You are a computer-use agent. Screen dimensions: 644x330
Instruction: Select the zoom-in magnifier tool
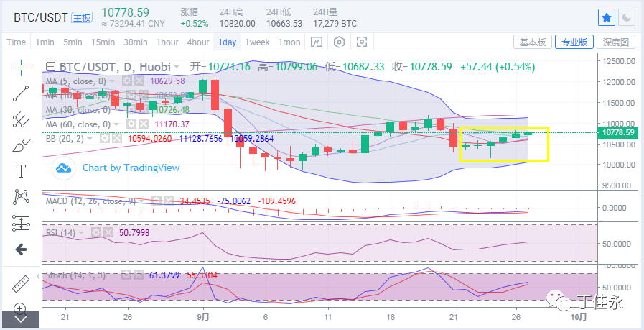click(21, 308)
